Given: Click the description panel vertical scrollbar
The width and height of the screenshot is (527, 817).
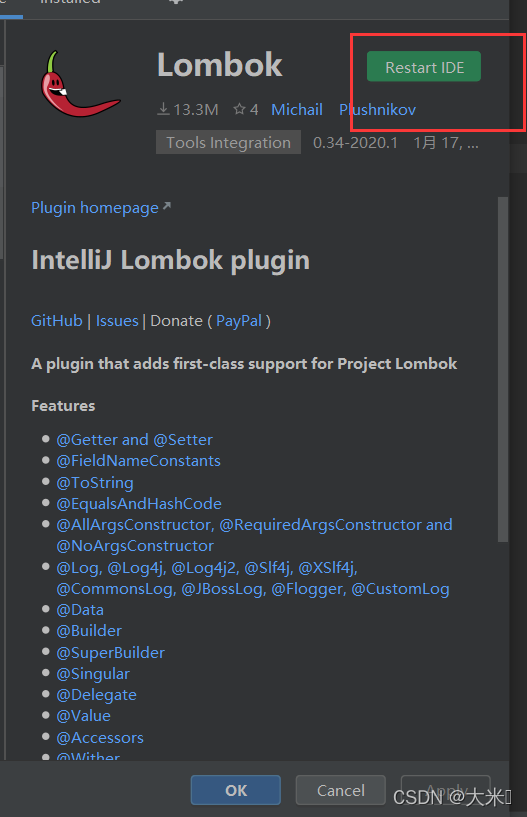Looking at the screenshot, I should point(503,369).
